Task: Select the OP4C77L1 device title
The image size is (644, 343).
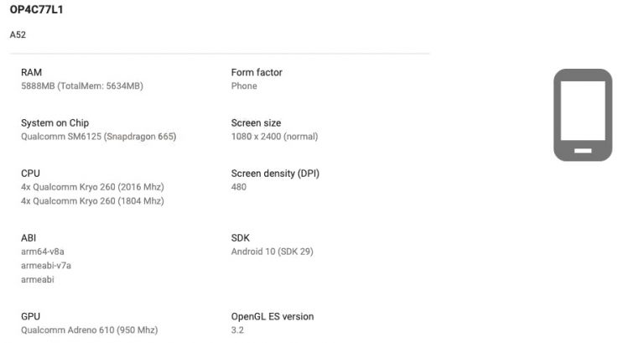Action: [x=36, y=10]
